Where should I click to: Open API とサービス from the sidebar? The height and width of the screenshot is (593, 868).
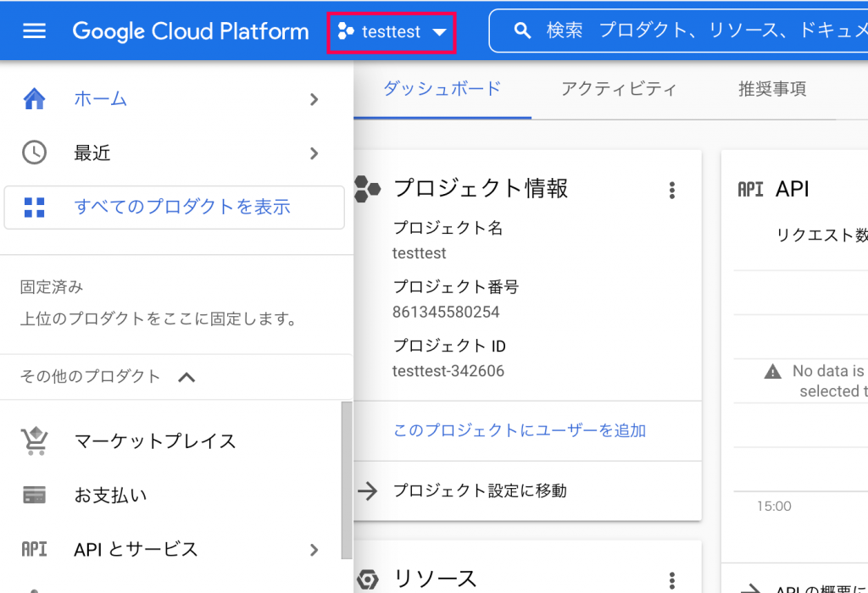136,549
